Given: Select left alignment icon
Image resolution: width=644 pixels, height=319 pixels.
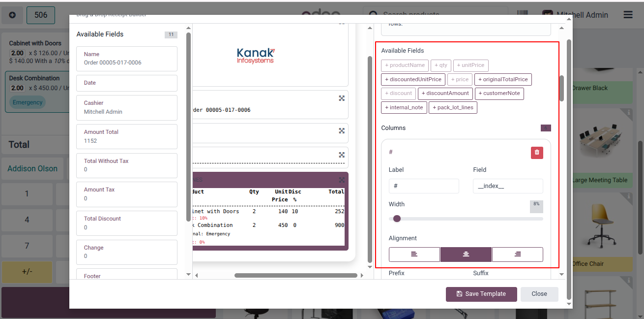Looking at the screenshot, I should (414, 254).
